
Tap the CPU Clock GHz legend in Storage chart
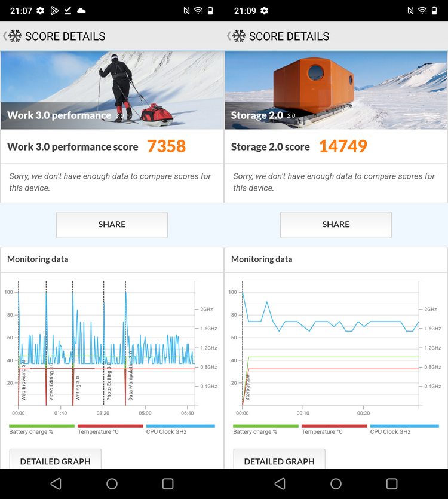point(404,429)
